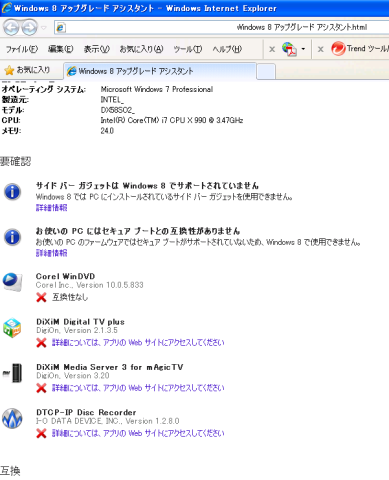Click the red Trend Micro logo icon
The width and height of the screenshot is (389, 480).
[x=338, y=49]
